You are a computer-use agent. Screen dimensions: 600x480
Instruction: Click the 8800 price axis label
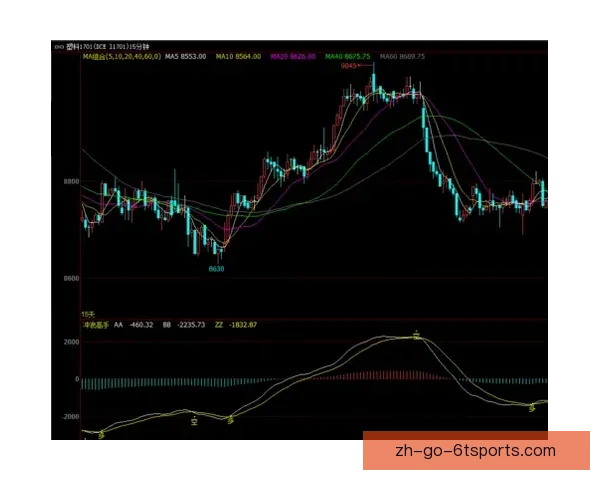(70, 182)
